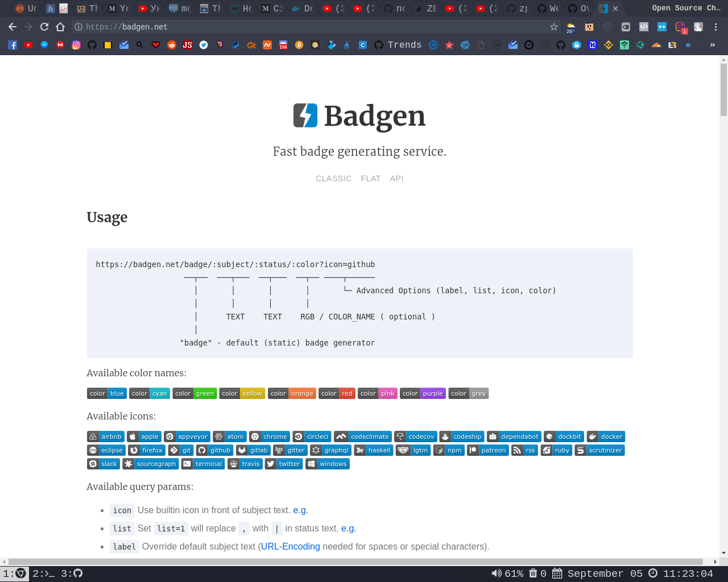Go to the CLASSIC page link

click(x=333, y=178)
